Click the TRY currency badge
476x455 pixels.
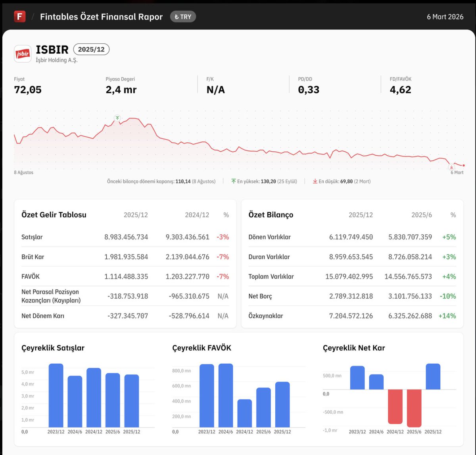click(183, 17)
